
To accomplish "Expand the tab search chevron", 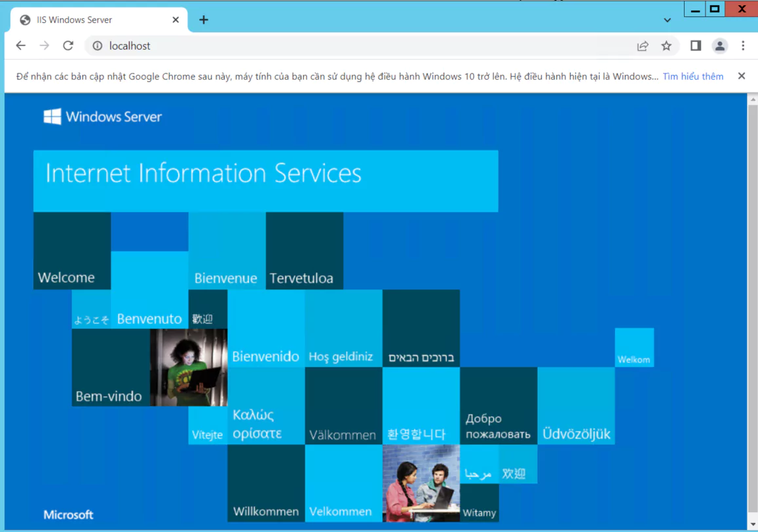I will 667,20.
